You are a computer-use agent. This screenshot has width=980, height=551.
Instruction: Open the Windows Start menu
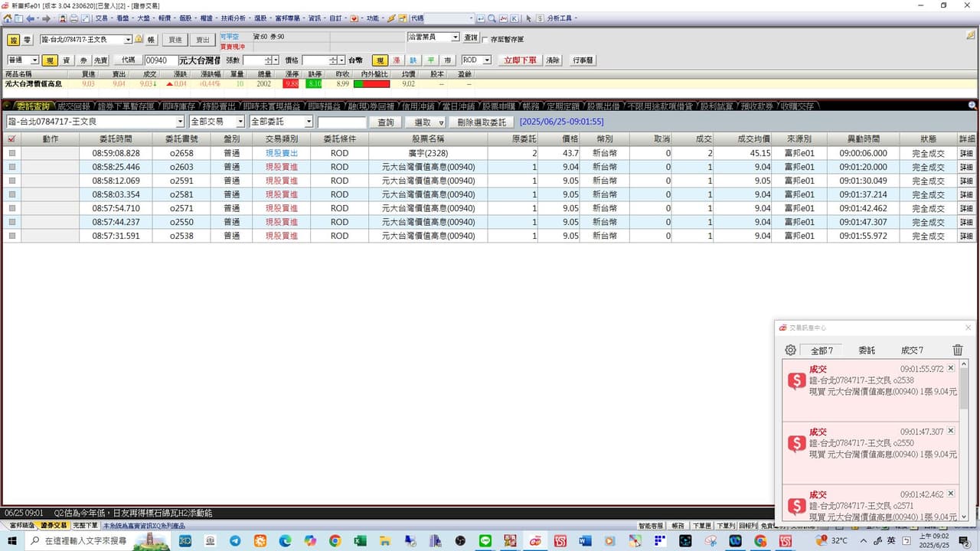[x=11, y=541]
